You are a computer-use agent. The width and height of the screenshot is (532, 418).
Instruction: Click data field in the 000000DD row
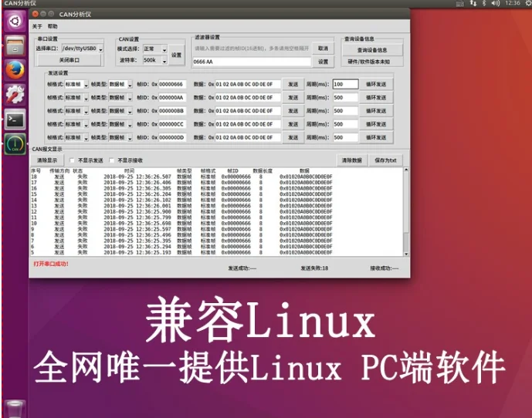click(x=248, y=137)
